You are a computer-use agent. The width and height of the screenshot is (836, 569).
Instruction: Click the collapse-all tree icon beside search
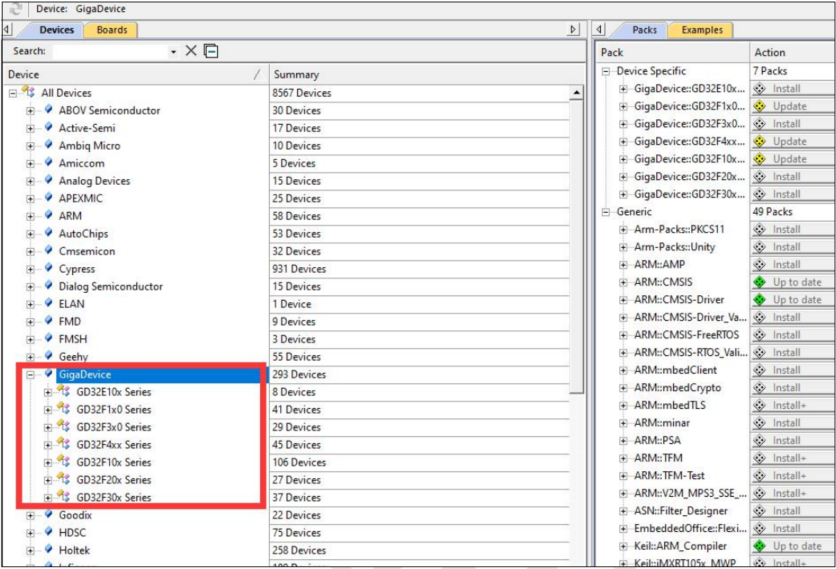211,51
